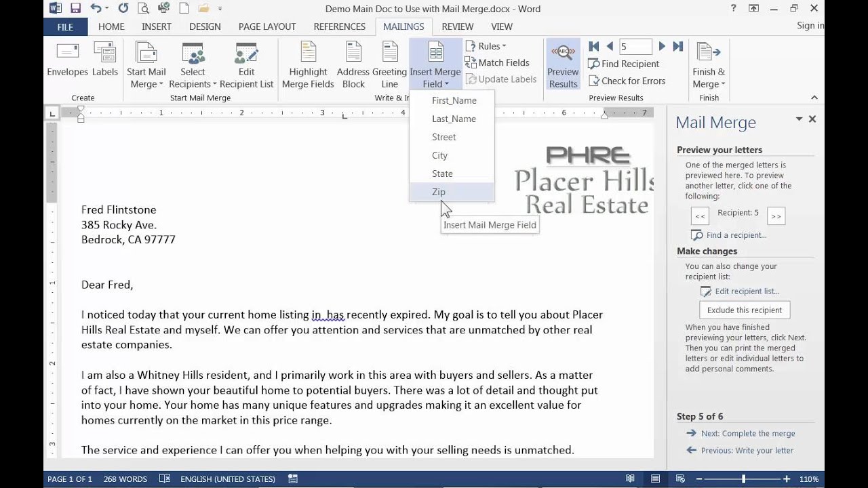Image resolution: width=868 pixels, height=488 pixels.
Task: Select First_Name merge field
Action: 452,100
